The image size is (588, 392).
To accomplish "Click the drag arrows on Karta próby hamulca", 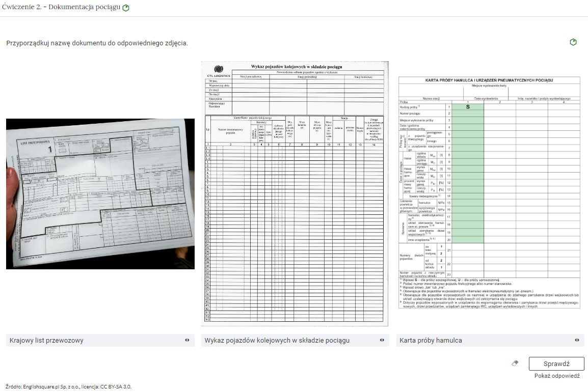I will [577, 340].
